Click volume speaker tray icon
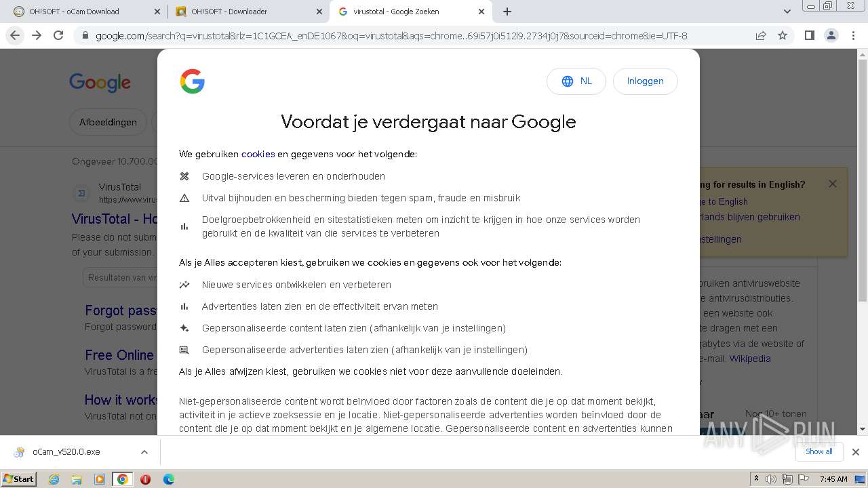This screenshot has height=488, width=868. [x=771, y=479]
